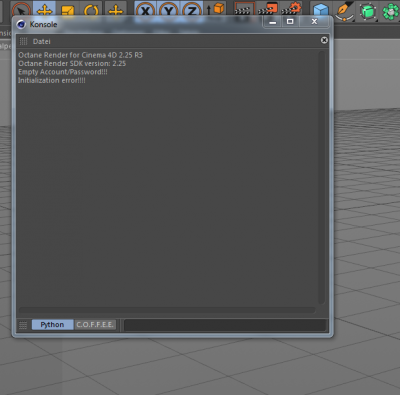Select the live selection arrow tool

point(21,10)
